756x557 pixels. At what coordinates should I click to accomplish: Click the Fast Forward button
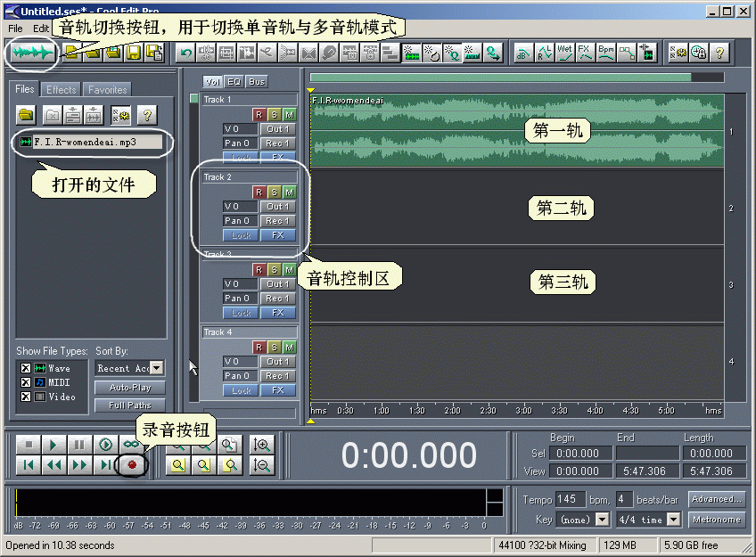point(79,465)
